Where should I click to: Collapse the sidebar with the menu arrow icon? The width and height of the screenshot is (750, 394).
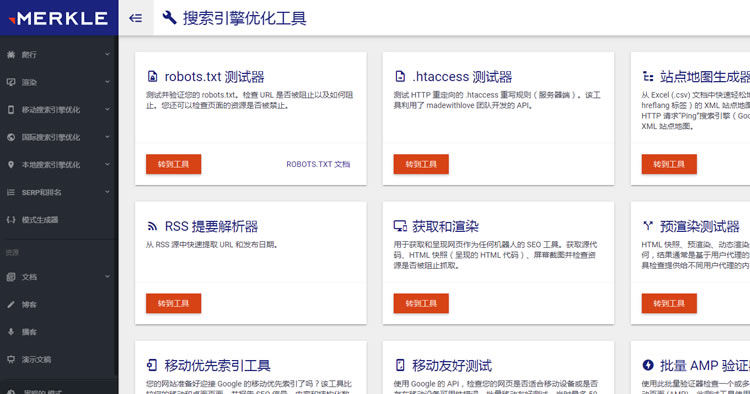pyautogui.click(x=136, y=18)
